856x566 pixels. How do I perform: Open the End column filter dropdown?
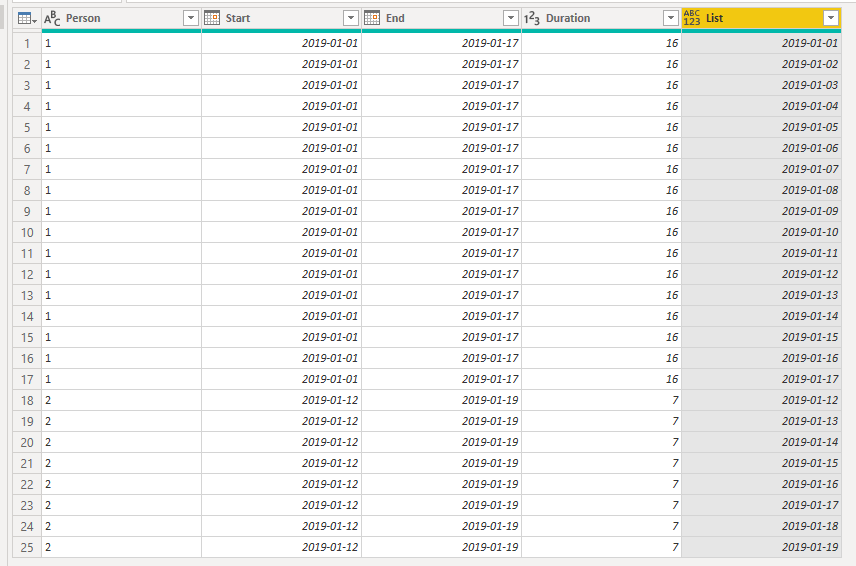point(510,18)
